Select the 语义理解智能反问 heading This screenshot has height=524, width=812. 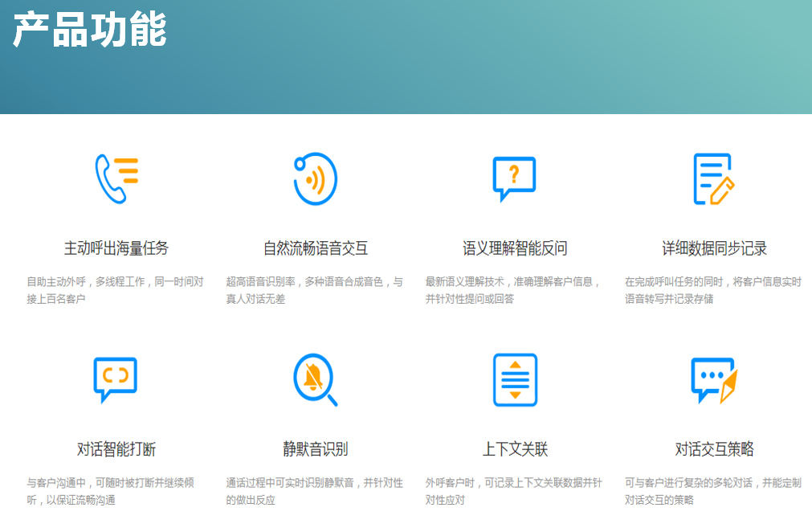tap(515, 248)
